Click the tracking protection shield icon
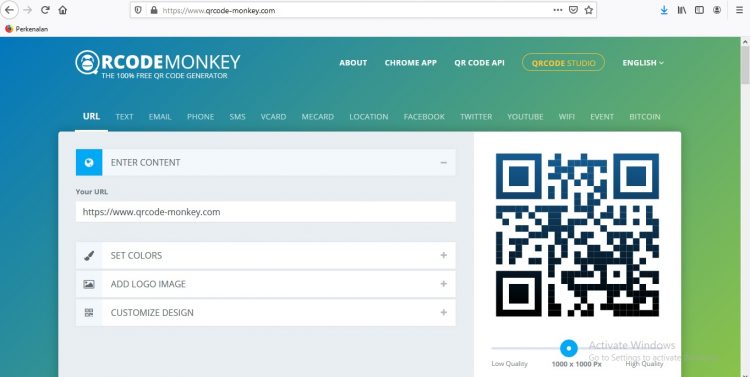 pos(138,10)
